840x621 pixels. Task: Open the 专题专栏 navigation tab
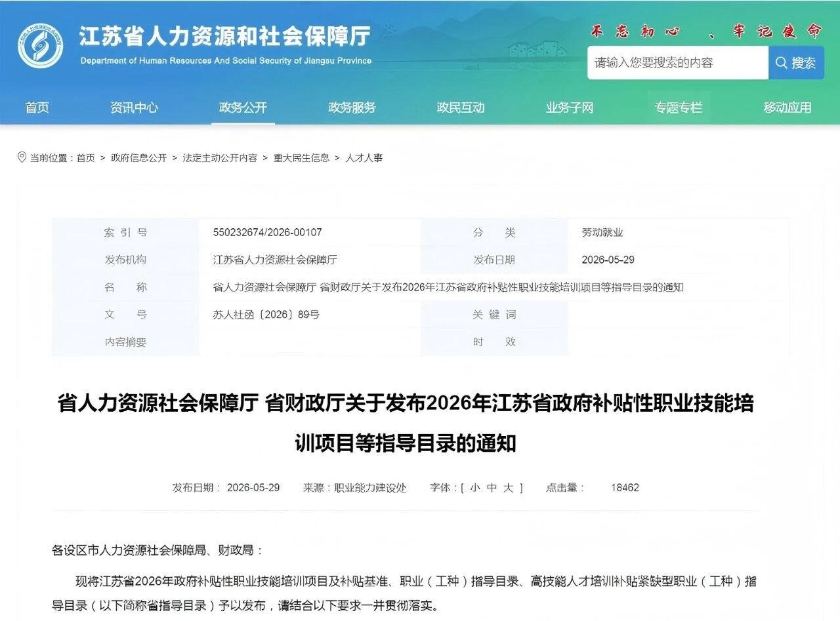pyautogui.click(x=679, y=108)
